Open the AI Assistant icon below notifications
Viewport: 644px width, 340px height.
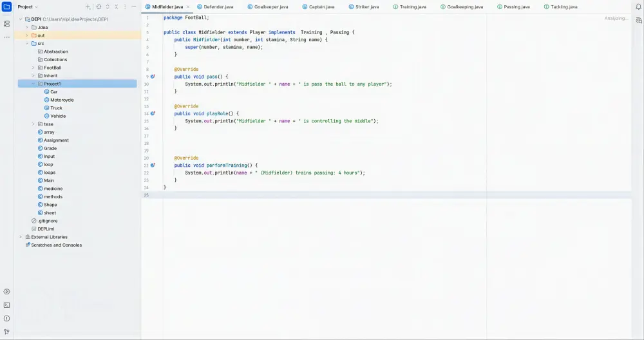click(638, 21)
